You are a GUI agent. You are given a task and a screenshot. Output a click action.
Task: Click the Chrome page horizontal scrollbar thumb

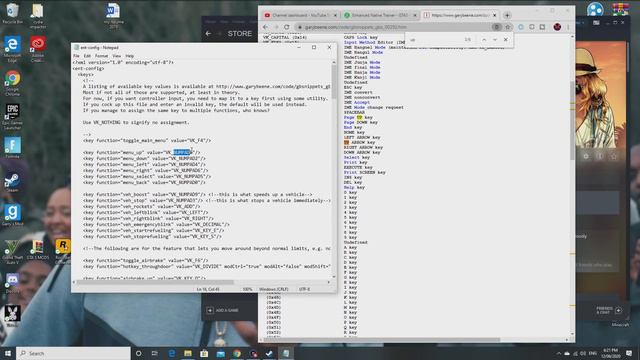(382, 340)
